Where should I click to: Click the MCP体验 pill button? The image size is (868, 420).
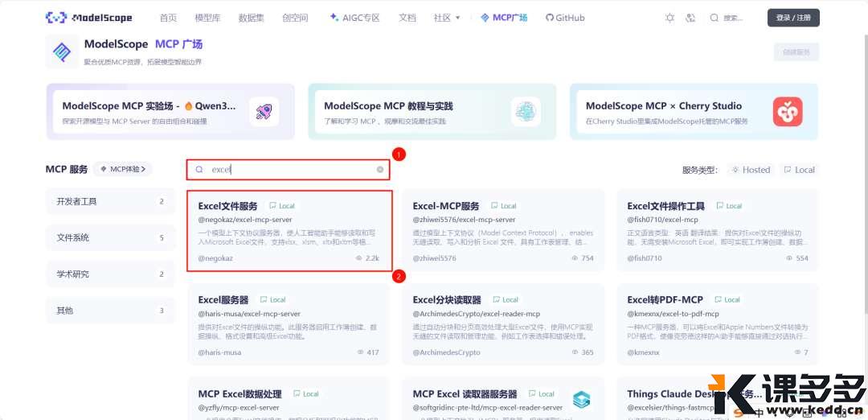(x=122, y=169)
